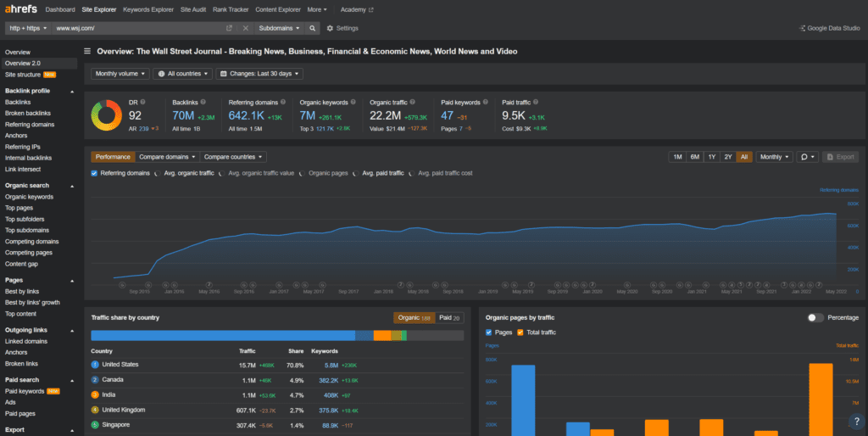Viewport: 868px width, 436px height.
Task: Click United Kingdom country row icon
Action: pos(95,410)
